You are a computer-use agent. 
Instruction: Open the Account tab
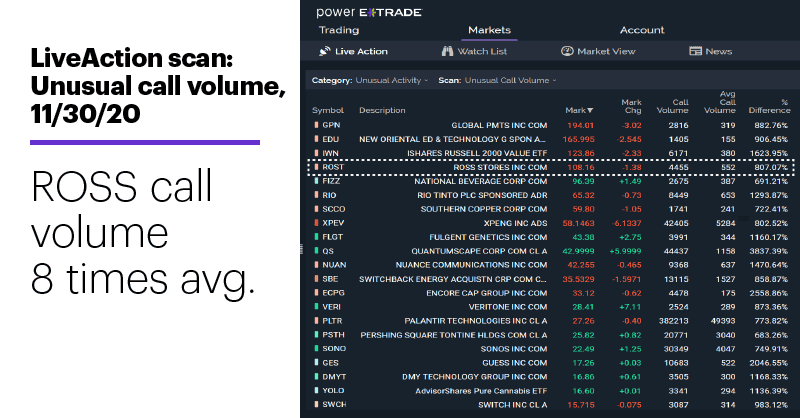[642, 30]
